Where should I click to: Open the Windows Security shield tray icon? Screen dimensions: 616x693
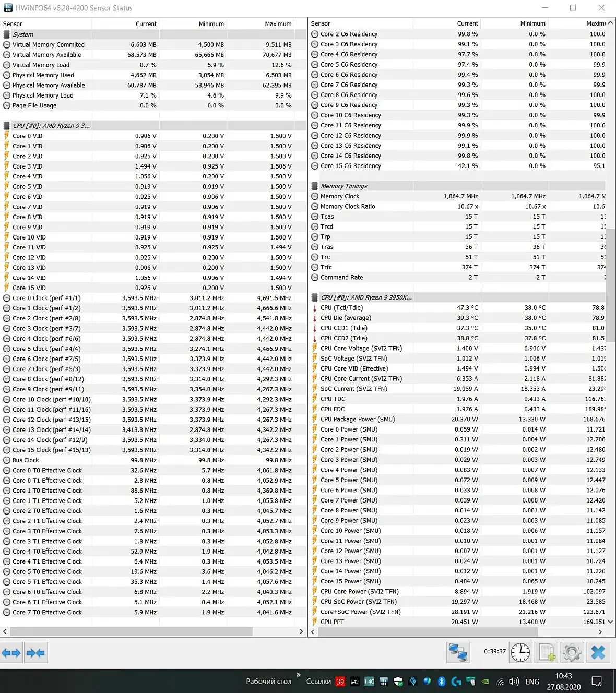[398, 681]
